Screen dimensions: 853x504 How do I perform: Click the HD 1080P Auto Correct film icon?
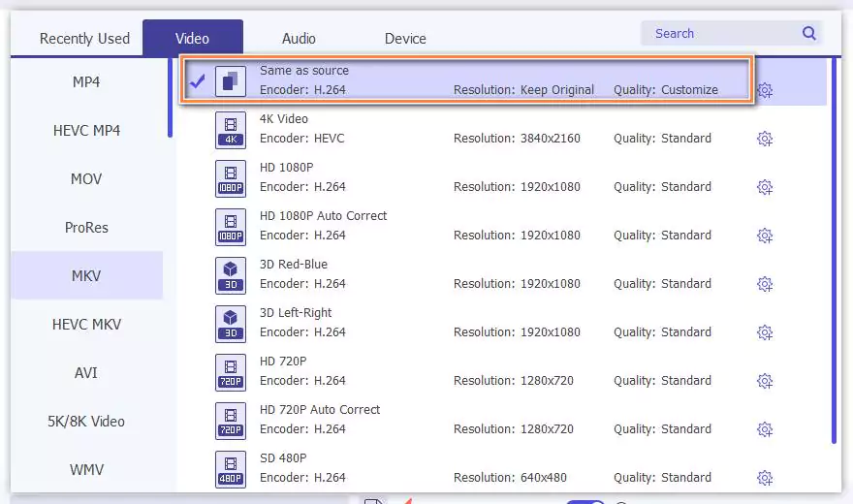point(231,227)
